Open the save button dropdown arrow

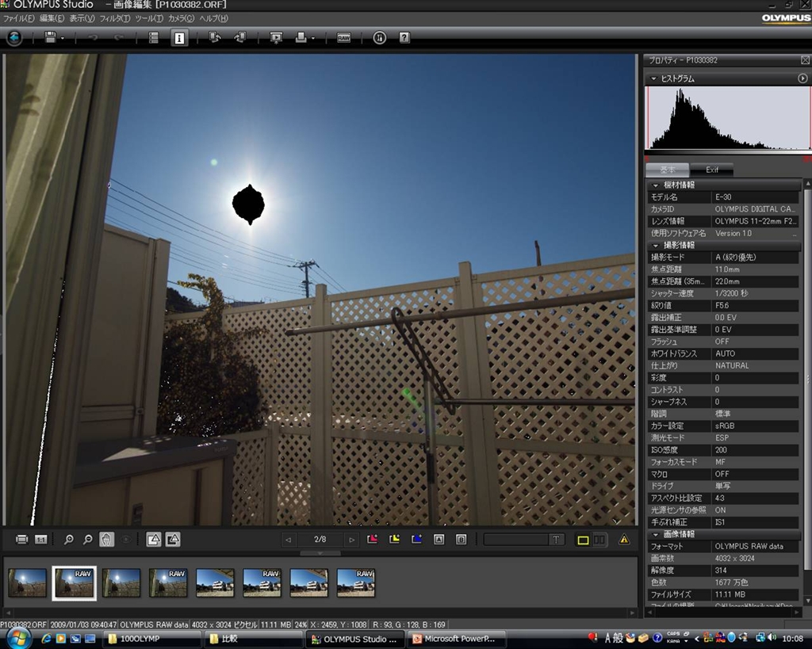(x=63, y=38)
